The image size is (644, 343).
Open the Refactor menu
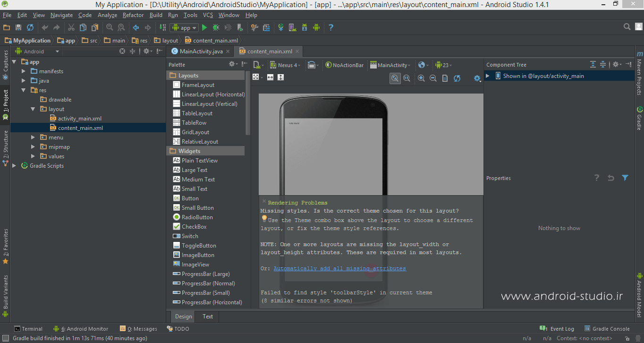(133, 15)
